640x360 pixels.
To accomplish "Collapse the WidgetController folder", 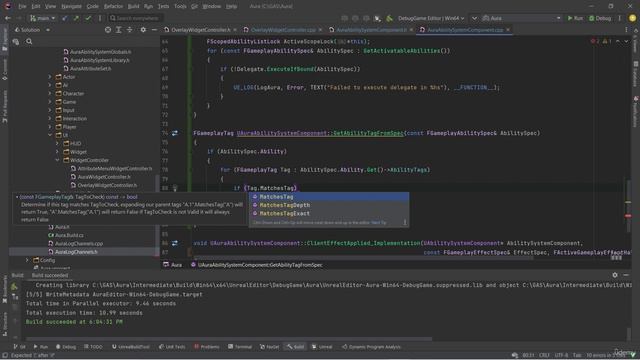I will (x=58, y=160).
